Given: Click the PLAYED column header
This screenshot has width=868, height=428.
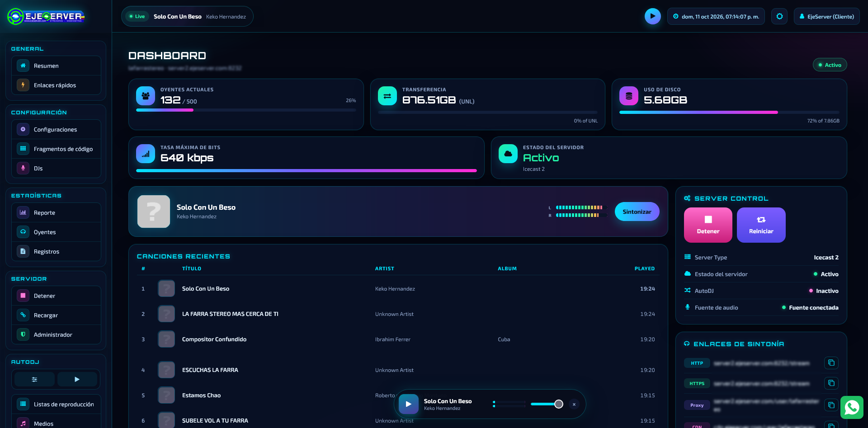Looking at the screenshot, I should tap(645, 268).
